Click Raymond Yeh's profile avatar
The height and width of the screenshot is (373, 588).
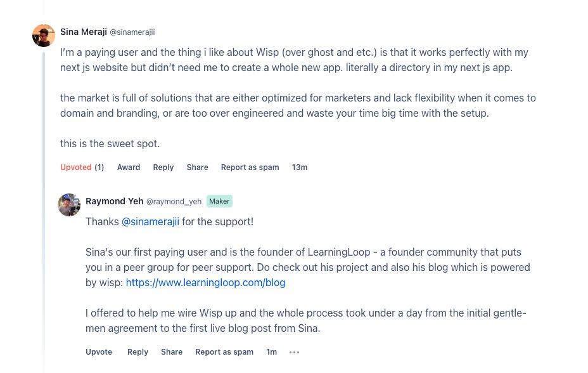pos(69,205)
